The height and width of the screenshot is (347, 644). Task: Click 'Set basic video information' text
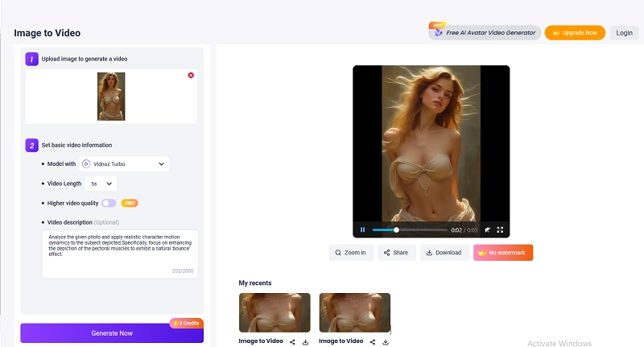(76, 145)
